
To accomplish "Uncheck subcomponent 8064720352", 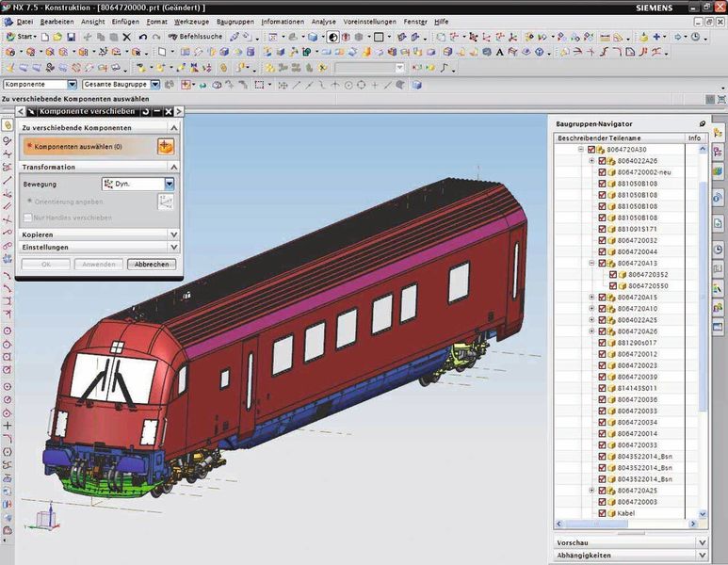I will pyautogui.click(x=613, y=274).
